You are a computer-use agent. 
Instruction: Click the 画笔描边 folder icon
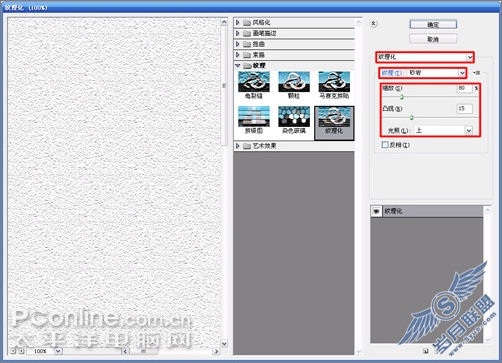[247, 33]
